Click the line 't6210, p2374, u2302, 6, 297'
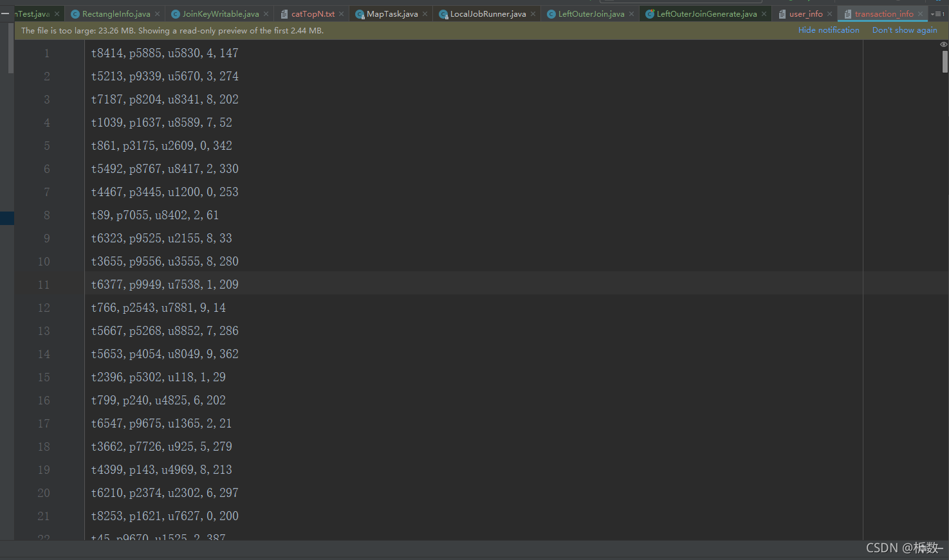Screen dimensions: 949x560 click(165, 493)
